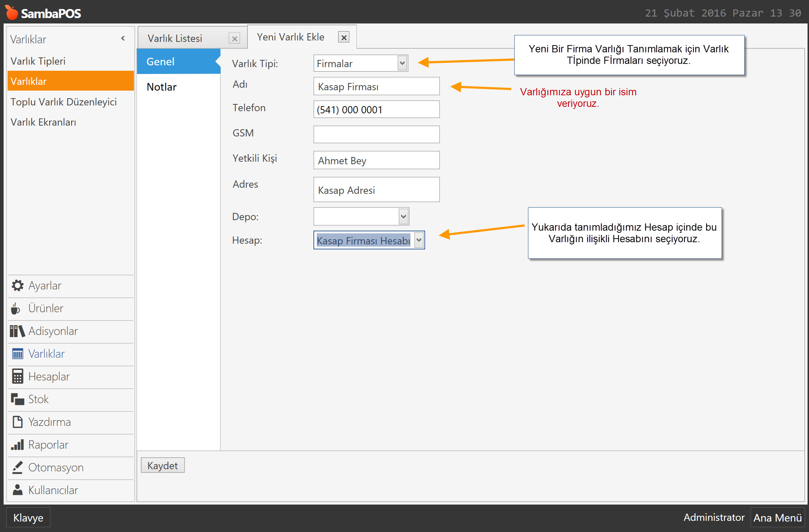Select the Genel section tab
The height and width of the screenshot is (532, 809).
coord(179,61)
